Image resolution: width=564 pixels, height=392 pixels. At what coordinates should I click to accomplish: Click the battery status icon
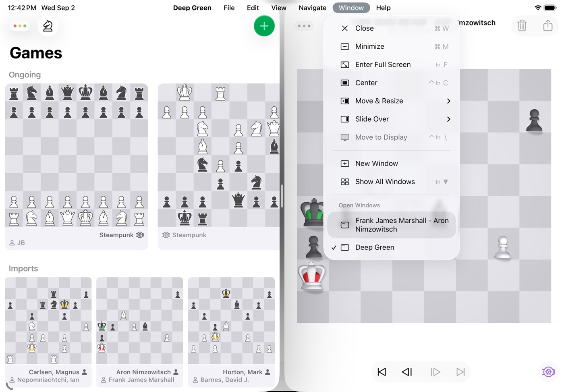pyautogui.click(x=550, y=8)
